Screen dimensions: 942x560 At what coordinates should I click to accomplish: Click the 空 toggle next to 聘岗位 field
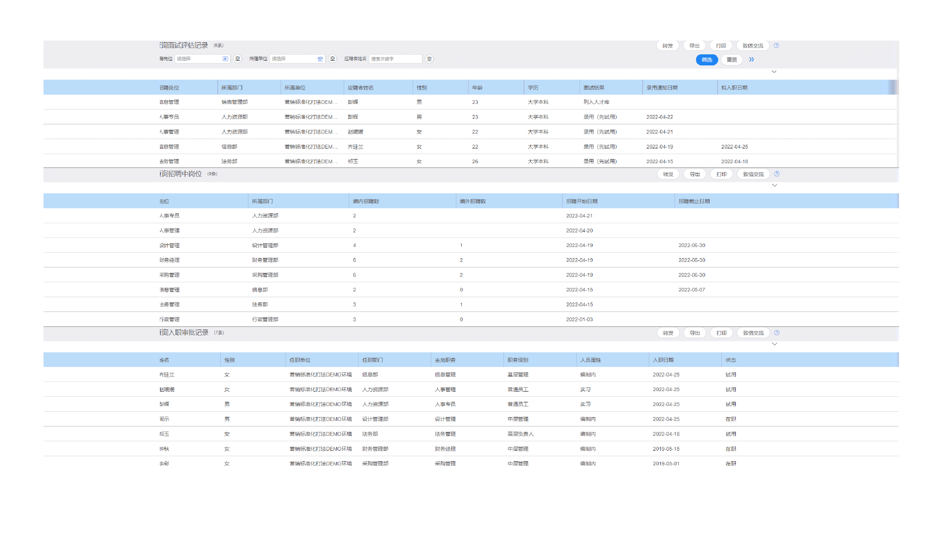click(237, 59)
